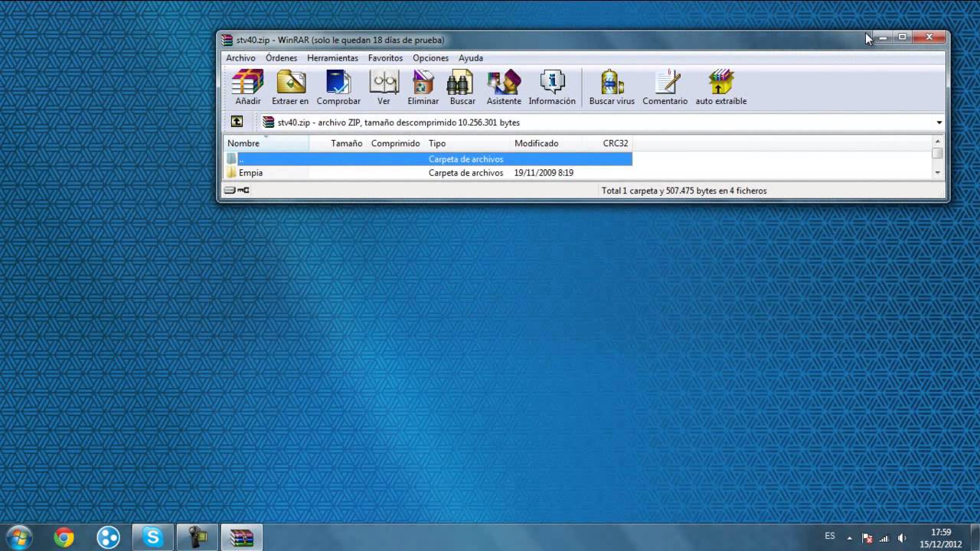Open the Favoritos menu
This screenshot has height=551, width=980.
coord(385,58)
